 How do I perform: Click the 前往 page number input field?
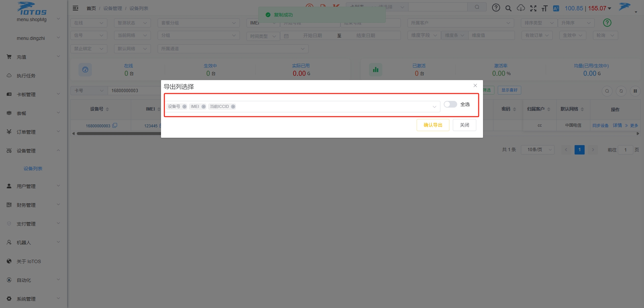point(626,150)
